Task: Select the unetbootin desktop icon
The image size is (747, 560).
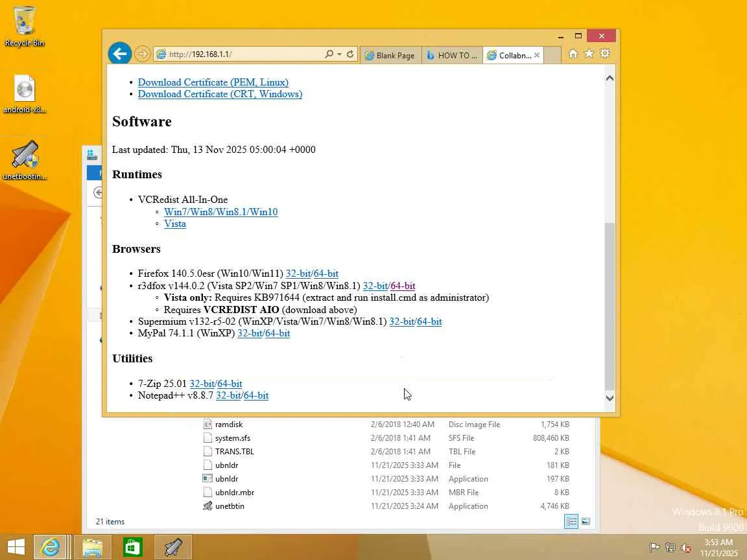Action: (24, 161)
